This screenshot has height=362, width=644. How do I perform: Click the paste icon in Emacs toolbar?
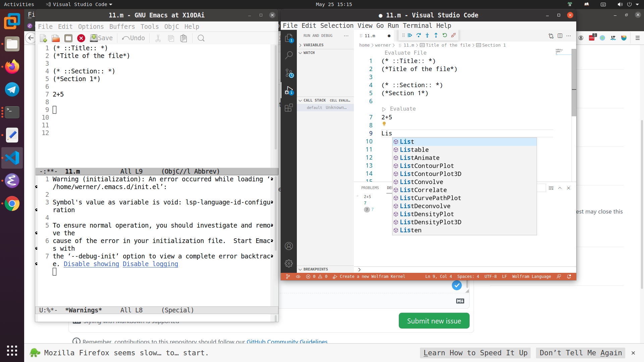tap(183, 38)
